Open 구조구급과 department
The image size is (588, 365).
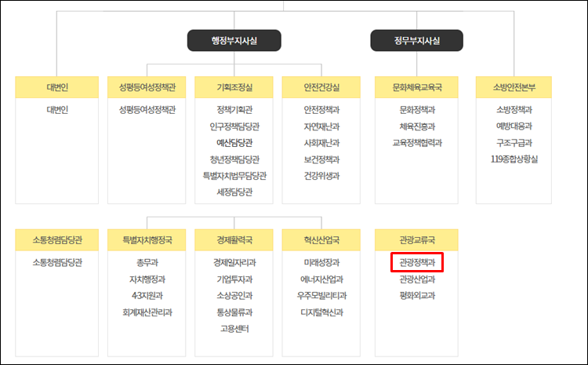tap(514, 143)
